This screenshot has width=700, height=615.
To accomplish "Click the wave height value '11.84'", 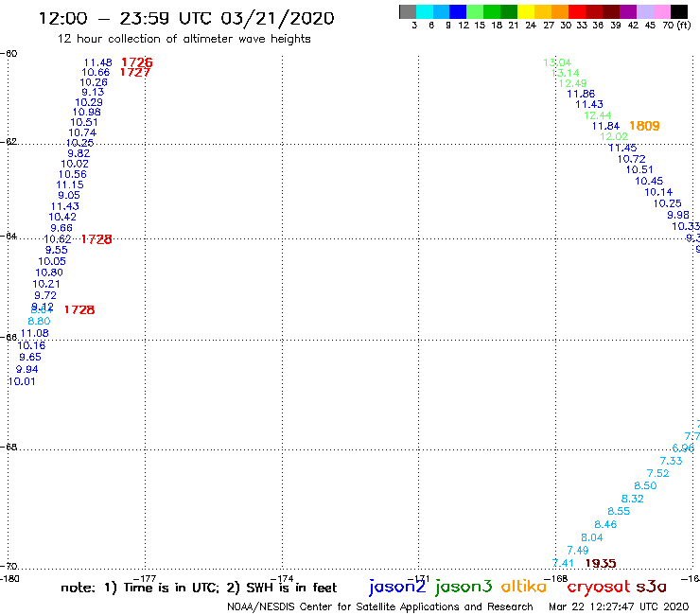I will 605,126.
